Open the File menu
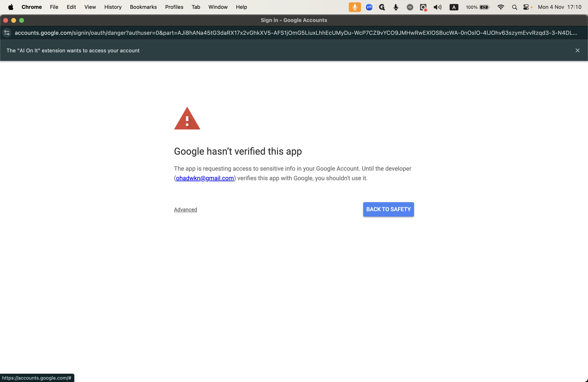Viewport: 588px width, 382px height. pos(54,7)
